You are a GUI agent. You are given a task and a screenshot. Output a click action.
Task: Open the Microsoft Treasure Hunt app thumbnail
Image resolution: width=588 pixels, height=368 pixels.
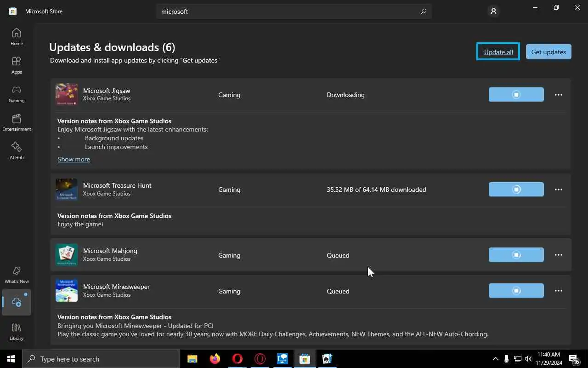[x=67, y=190]
